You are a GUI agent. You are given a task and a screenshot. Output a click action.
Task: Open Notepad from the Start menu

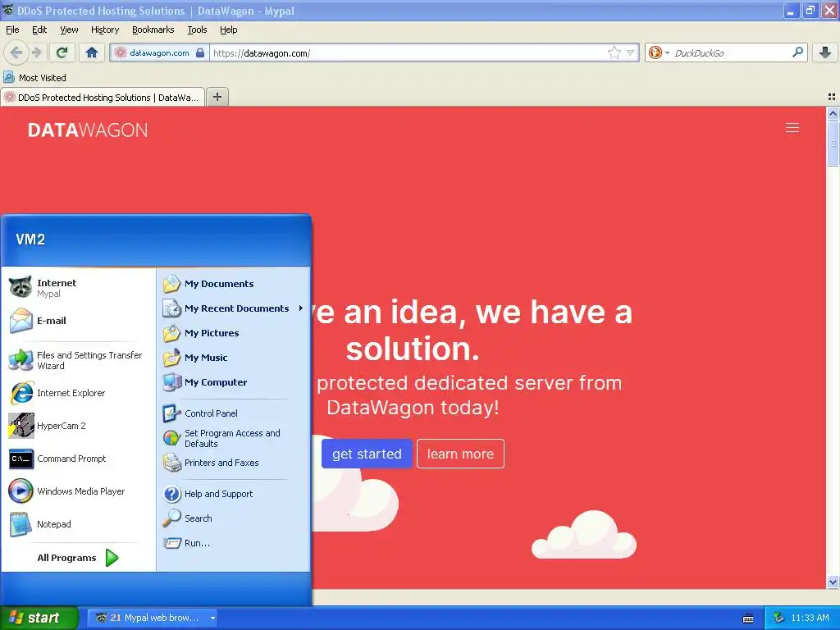point(80,524)
